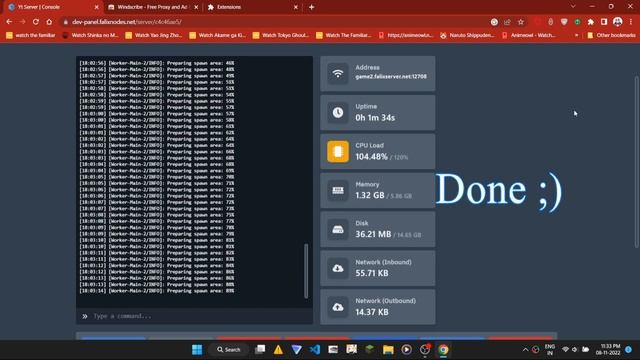
Task: Click the outbound value 14.37 KB
Action: [x=371, y=312]
